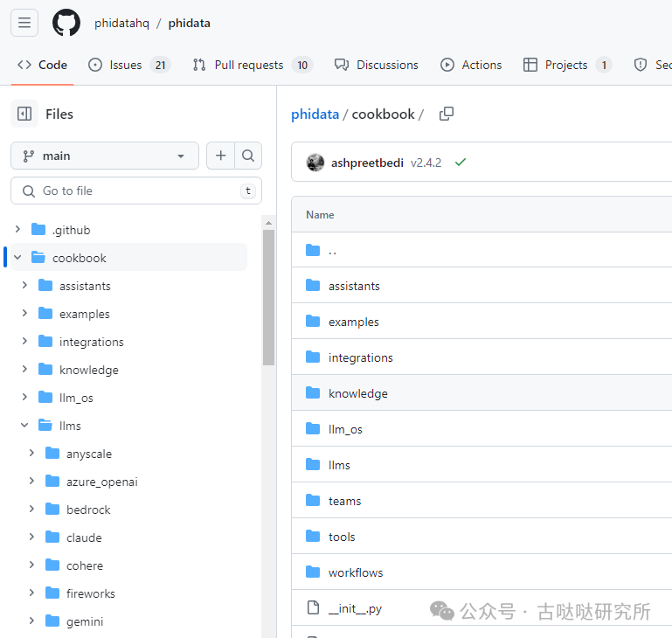Click ashpreetbedi's avatar image
This screenshot has height=638, width=672.
coord(315,163)
